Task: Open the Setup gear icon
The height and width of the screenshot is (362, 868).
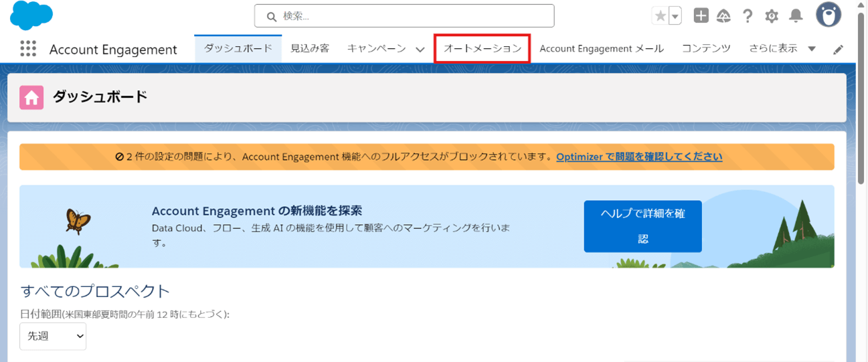Action: 772,16
